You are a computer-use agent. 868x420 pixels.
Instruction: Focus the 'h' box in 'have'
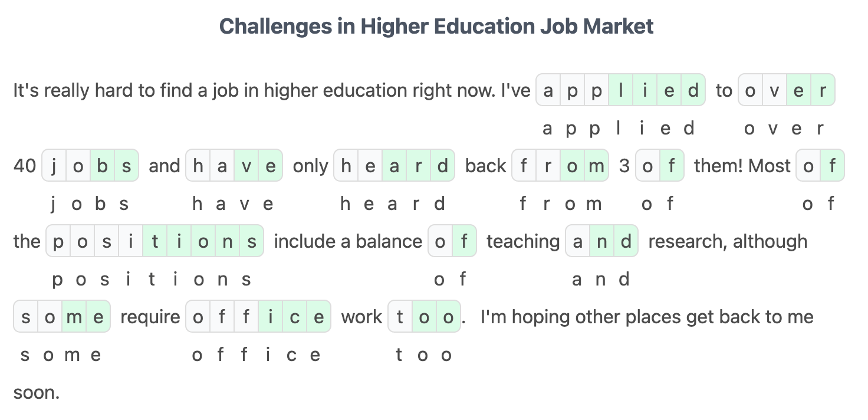pos(198,166)
